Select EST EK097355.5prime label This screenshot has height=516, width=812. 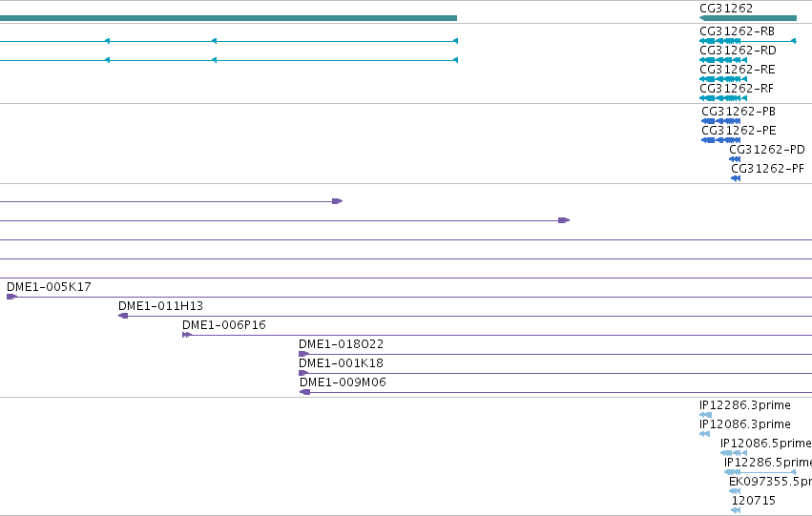[771, 482]
